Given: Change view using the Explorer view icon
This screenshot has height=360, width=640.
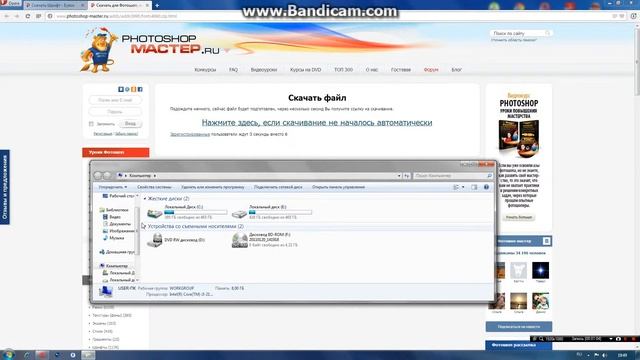Looking at the screenshot, I should pyautogui.click(x=456, y=187).
